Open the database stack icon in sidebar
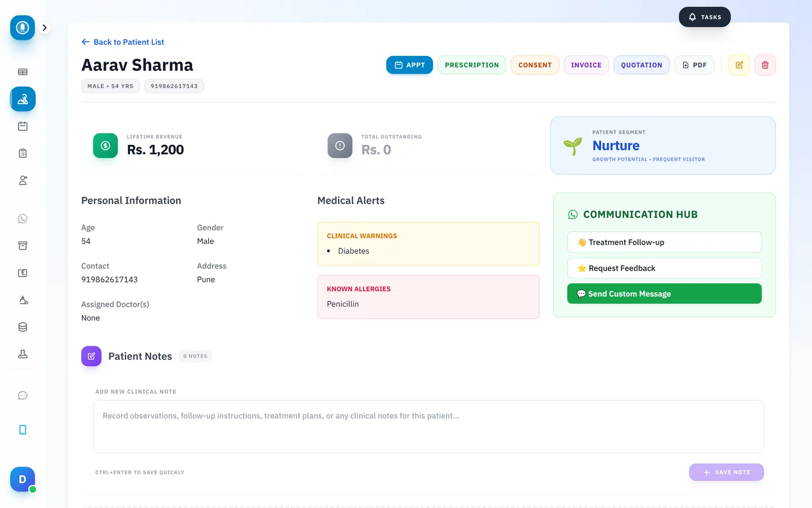 point(23,327)
